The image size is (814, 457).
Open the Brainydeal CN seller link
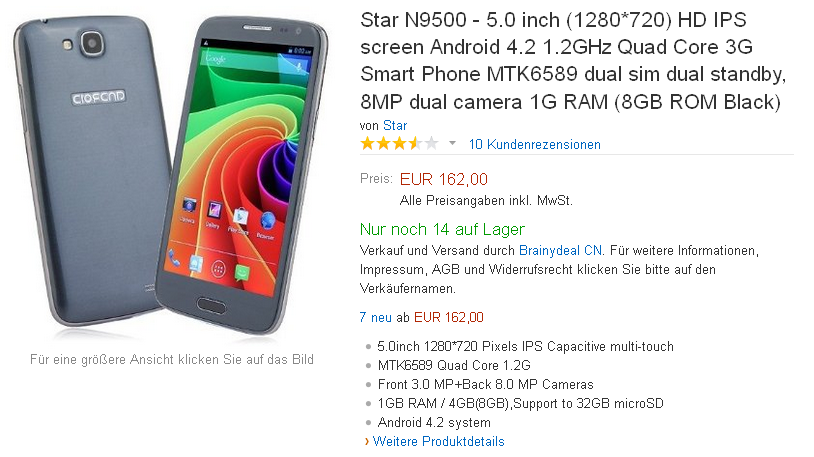tap(561, 250)
